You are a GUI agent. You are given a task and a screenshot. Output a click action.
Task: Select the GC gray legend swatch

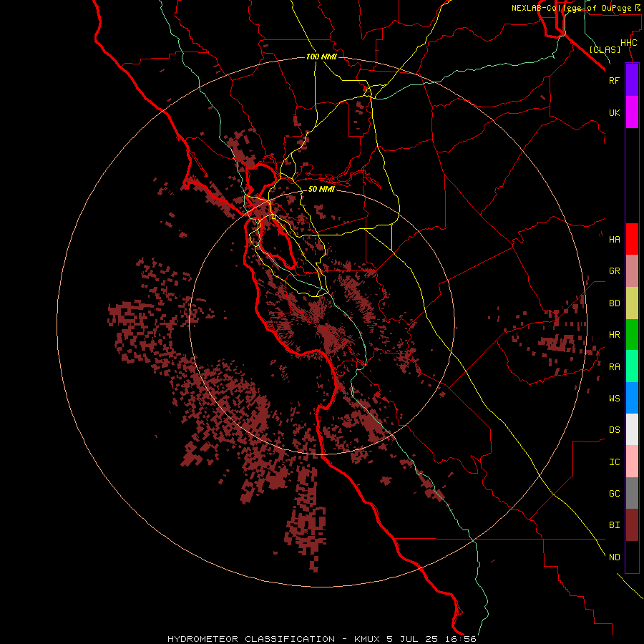(632, 493)
